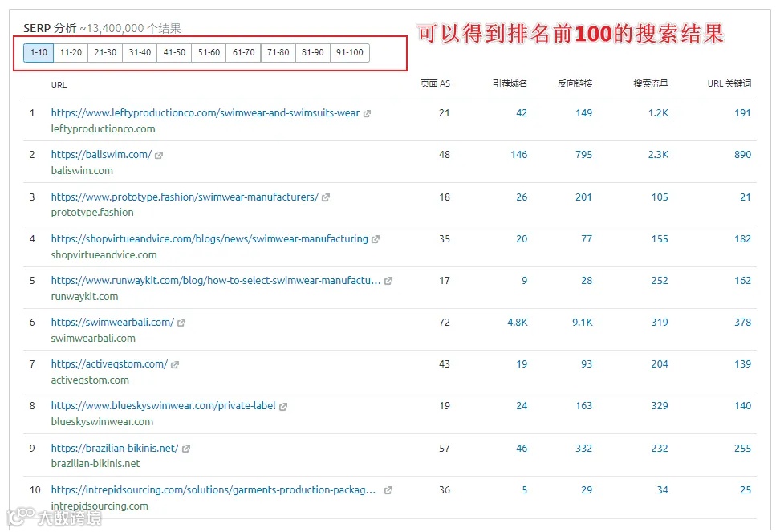Click the 页面 AS column header

435,83
